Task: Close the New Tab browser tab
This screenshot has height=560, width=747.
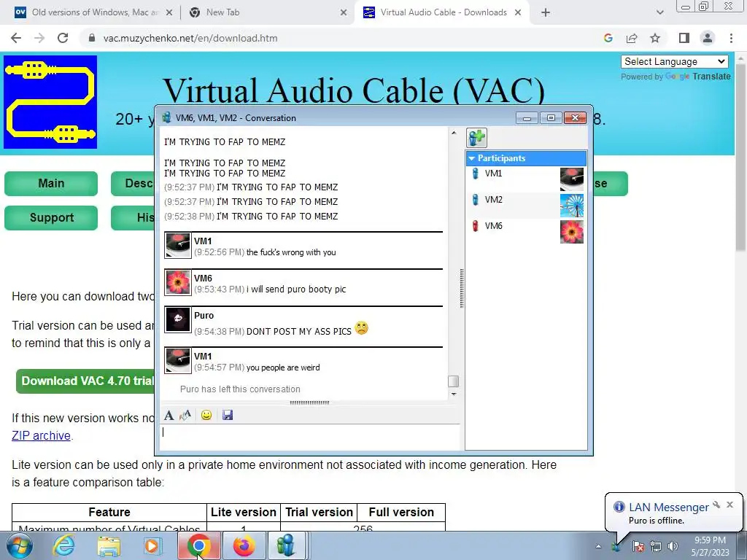Action: pos(344,13)
